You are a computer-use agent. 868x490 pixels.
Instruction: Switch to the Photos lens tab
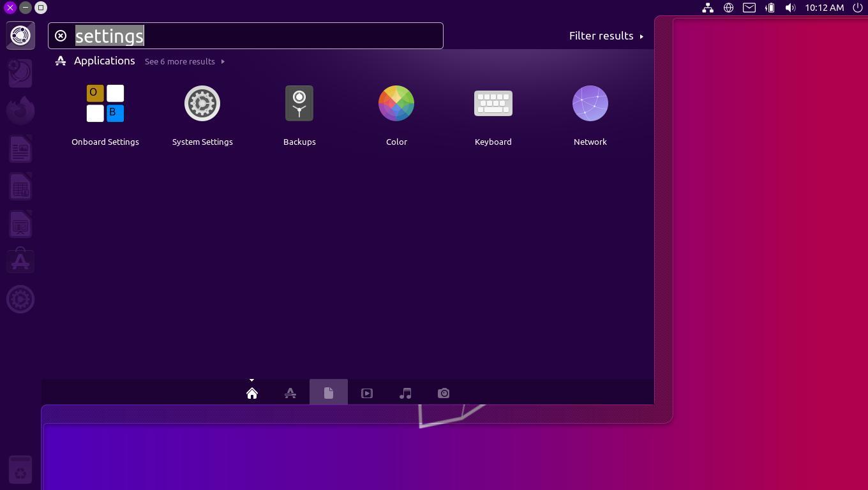tap(444, 393)
